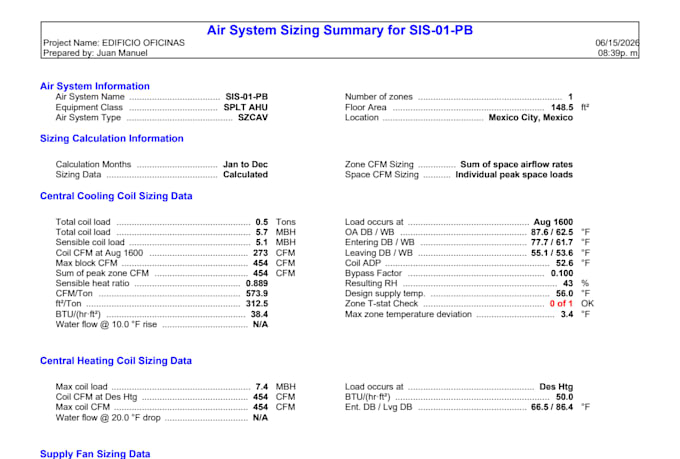Select Air System Name value SIS-01-PB
The image size is (680, 459).
click(x=246, y=97)
